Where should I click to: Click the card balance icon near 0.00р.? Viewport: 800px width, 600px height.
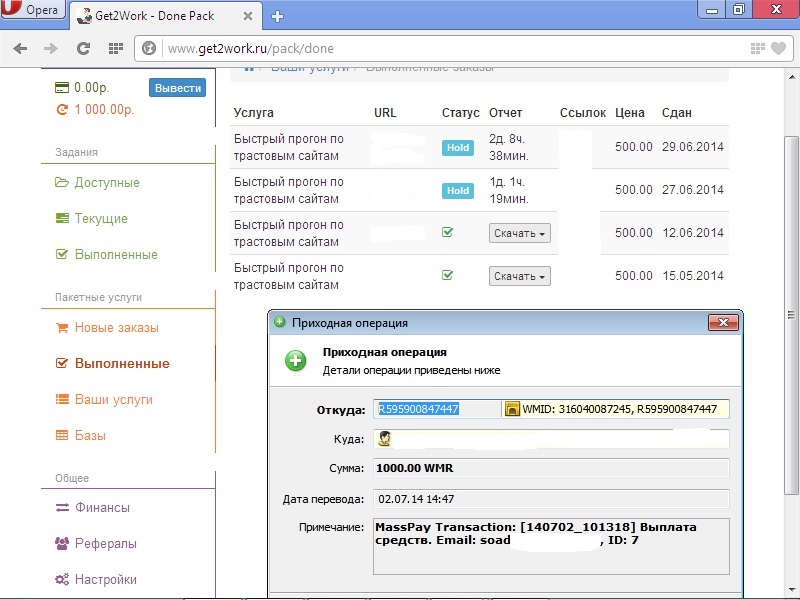(62, 88)
